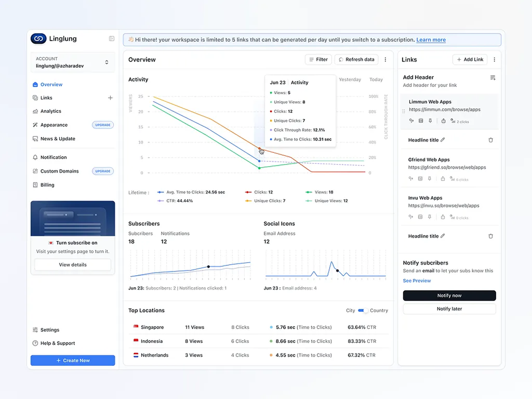
Task: Toggle the City/Country switch in Top Locations
Action: click(x=363, y=311)
